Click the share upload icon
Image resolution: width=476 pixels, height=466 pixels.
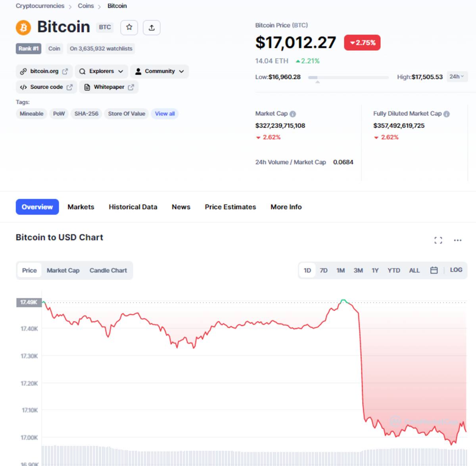(152, 27)
